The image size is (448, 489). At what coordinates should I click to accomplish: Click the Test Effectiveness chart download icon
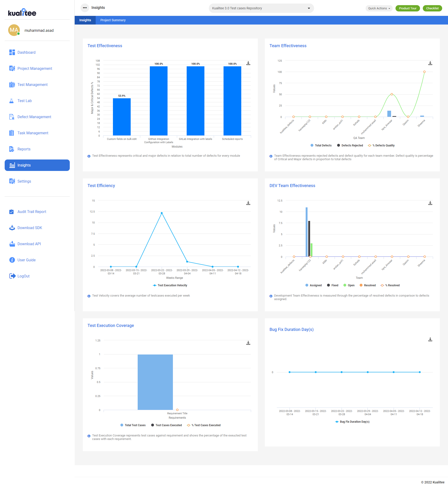coord(248,63)
